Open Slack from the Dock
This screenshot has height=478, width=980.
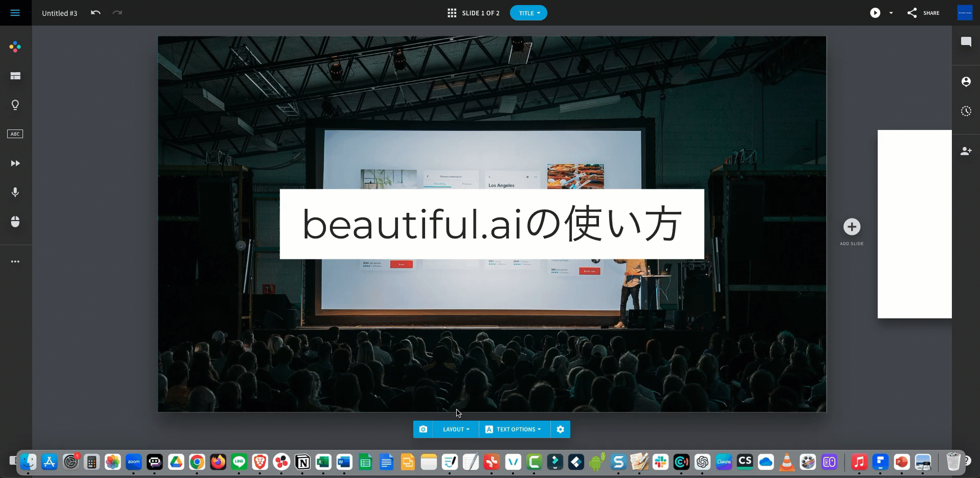click(660, 462)
